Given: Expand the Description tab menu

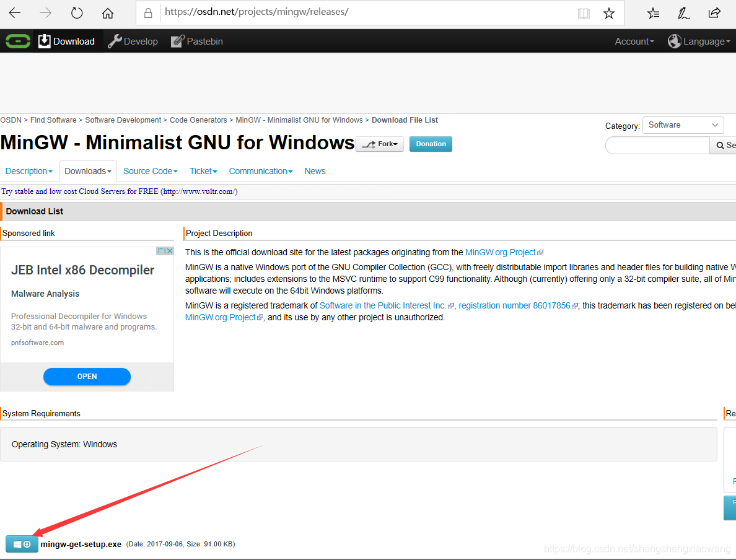Looking at the screenshot, I should [28, 172].
